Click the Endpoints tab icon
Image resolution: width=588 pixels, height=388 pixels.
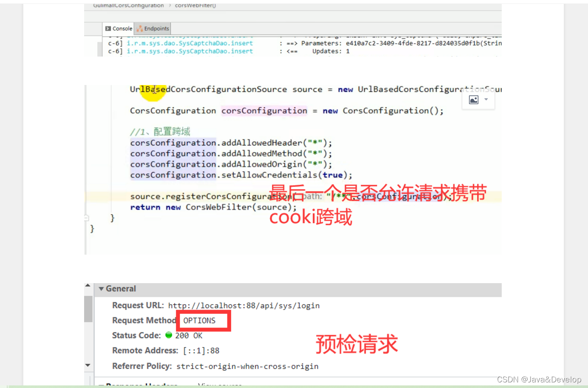pyautogui.click(x=139, y=28)
